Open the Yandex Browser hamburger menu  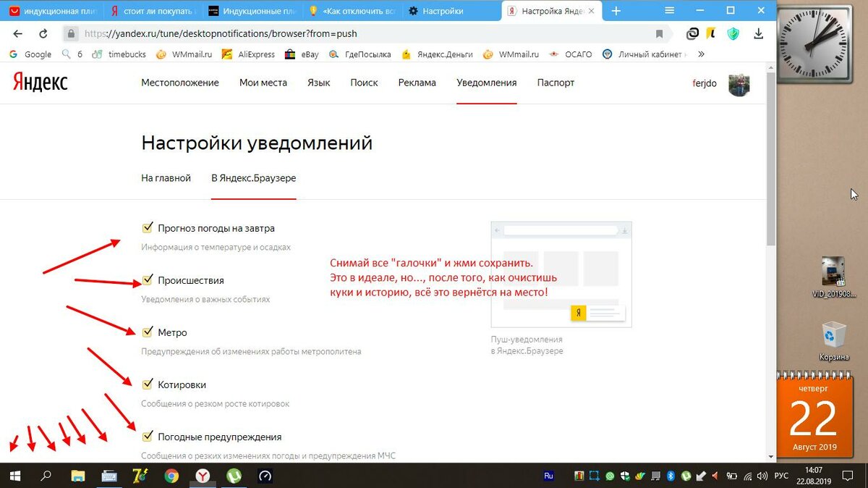(x=670, y=11)
